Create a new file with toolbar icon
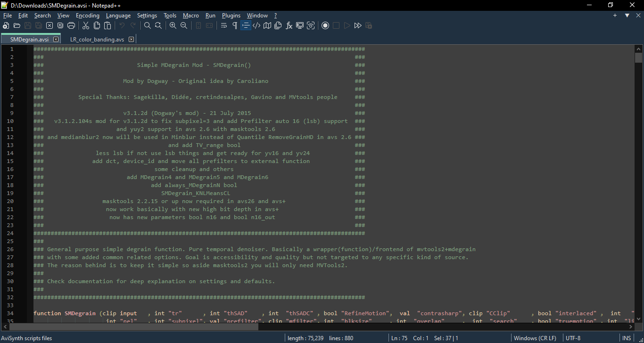This screenshot has width=644, height=343. point(6,25)
